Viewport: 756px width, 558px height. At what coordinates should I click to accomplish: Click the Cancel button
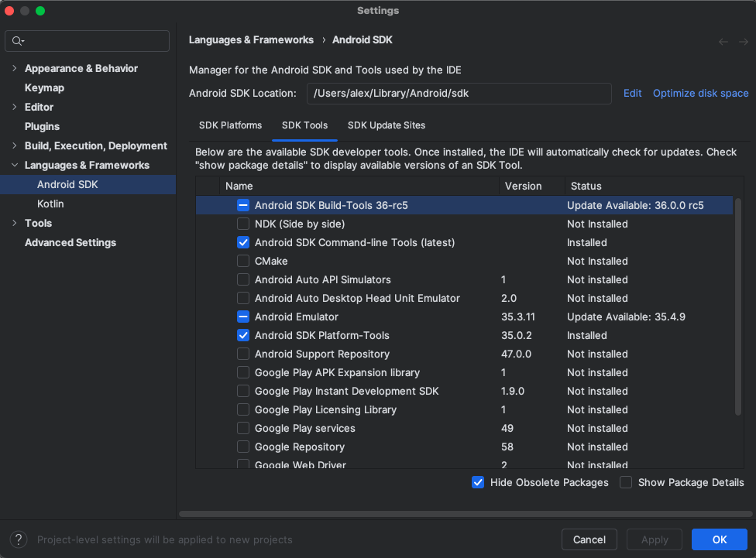(589, 539)
